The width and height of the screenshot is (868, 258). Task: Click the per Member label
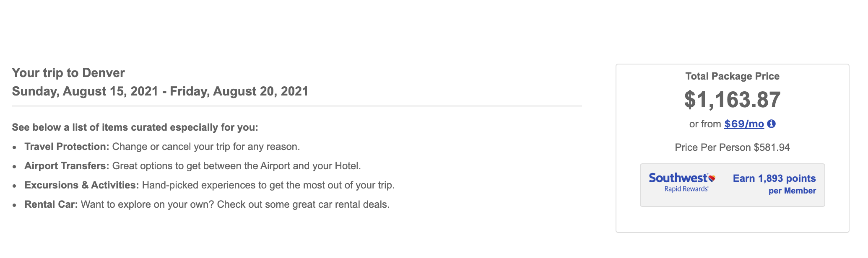(x=792, y=191)
